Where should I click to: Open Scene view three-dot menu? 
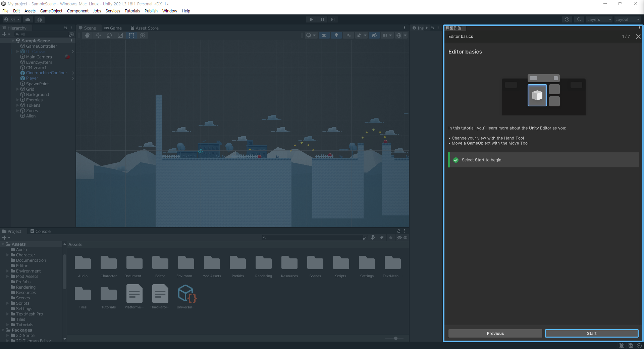point(405,28)
